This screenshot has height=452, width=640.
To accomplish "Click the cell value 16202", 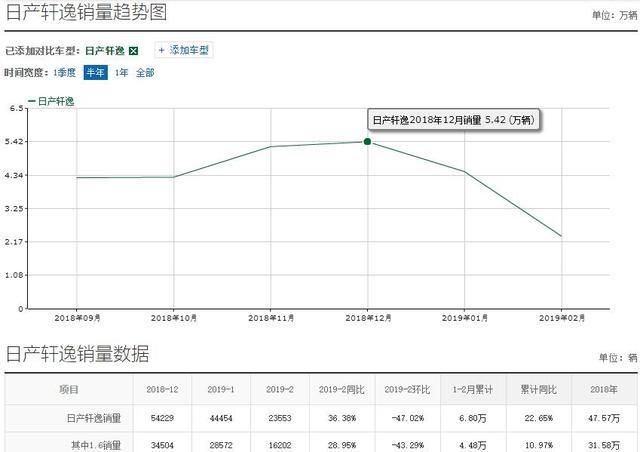I will pyautogui.click(x=280, y=445).
